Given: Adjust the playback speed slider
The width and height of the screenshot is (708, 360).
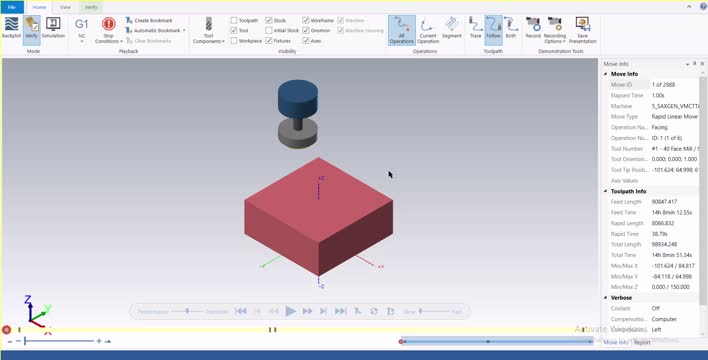Looking at the screenshot, I should click(420, 311).
